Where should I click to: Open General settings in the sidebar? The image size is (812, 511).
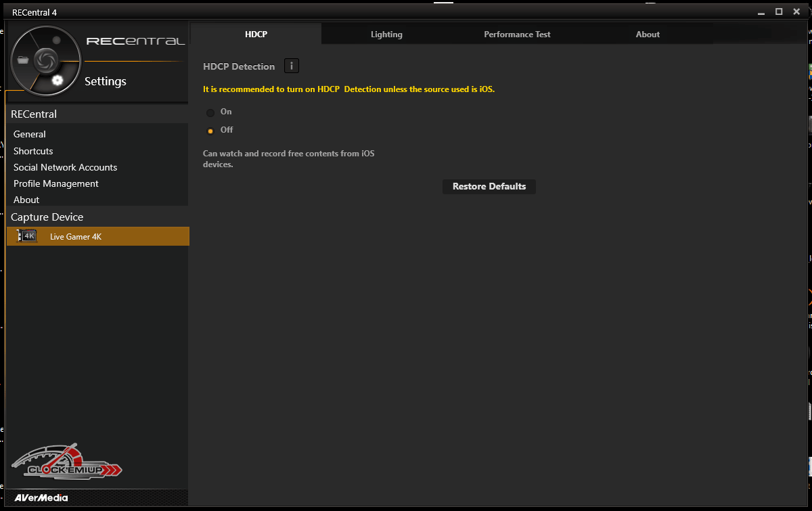(x=30, y=134)
